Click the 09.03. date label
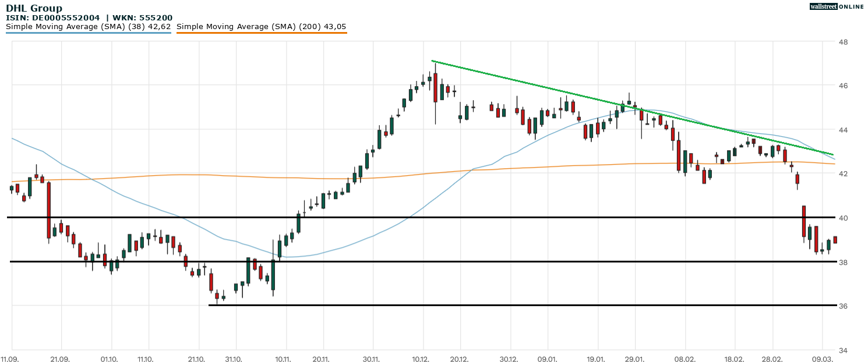 point(821,359)
